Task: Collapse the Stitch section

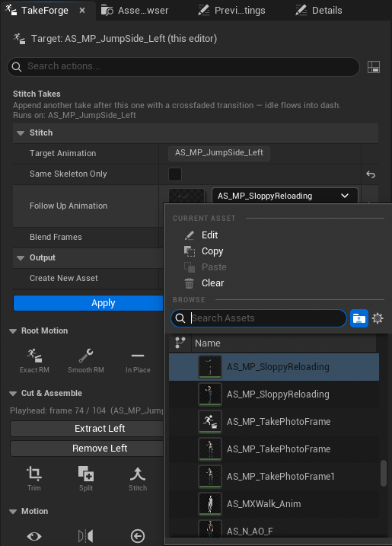Action: pos(21,133)
